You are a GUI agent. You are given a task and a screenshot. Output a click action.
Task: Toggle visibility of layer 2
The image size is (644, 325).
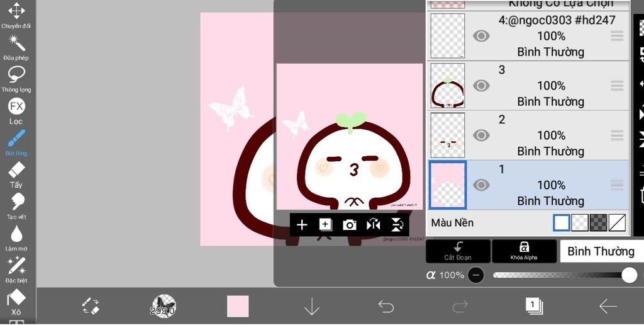(x=481, y=135)
